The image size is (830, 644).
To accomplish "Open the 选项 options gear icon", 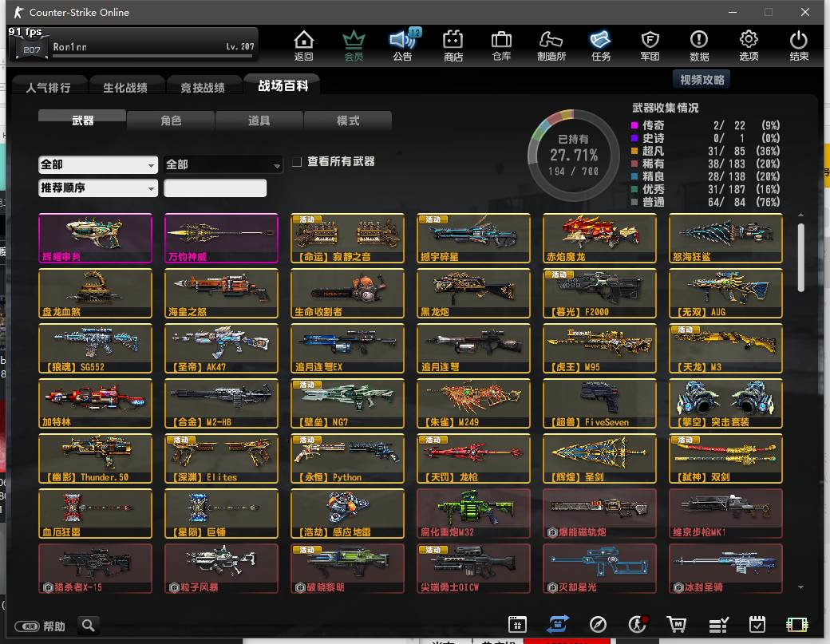I will [749, 45].
